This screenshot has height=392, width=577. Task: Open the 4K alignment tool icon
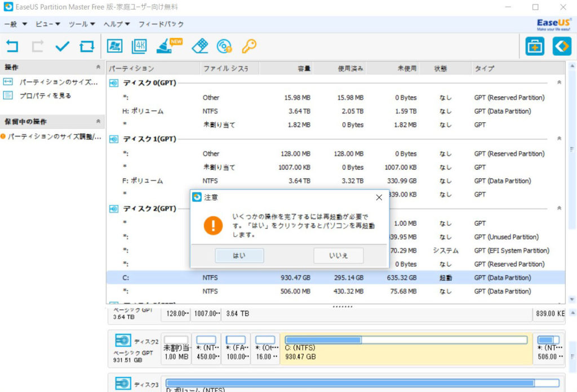coord(139,46)
